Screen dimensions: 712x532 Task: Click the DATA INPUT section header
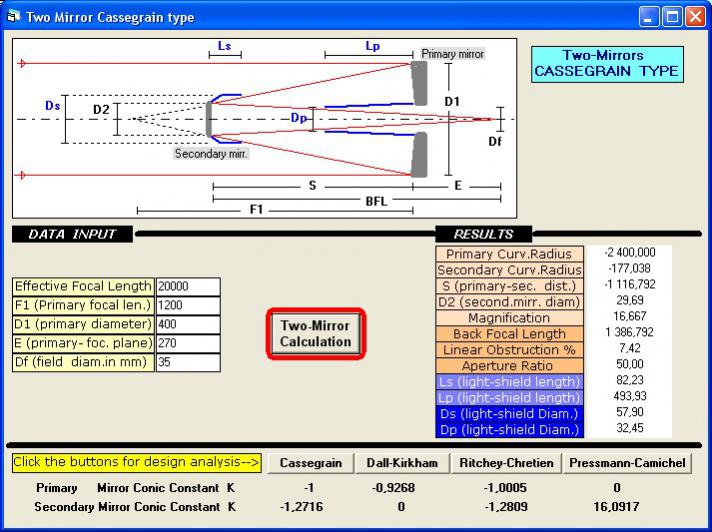click(x=72, y=234)
